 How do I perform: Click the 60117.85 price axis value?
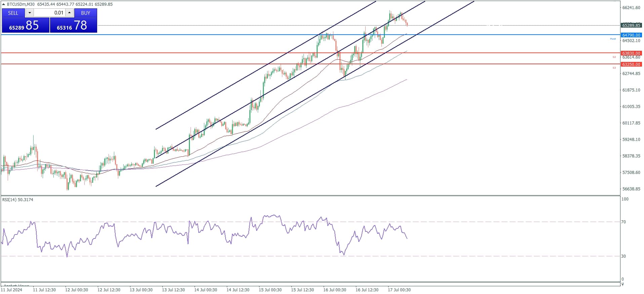(x=631, y=123)
